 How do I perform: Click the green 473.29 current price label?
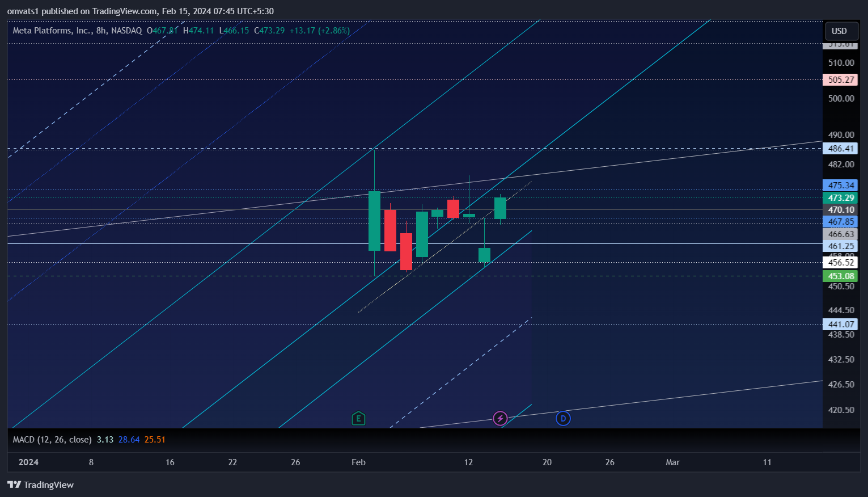click(x=840, y=198)
